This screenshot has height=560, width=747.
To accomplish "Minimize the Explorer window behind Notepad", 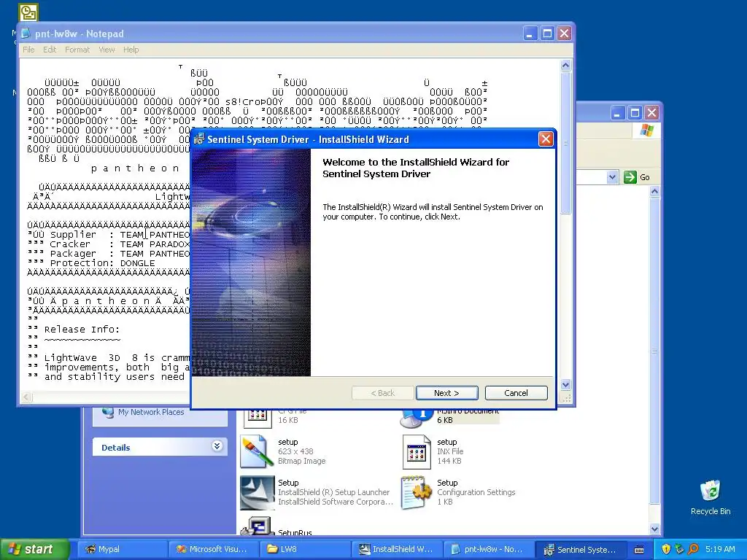I will [x=618, y=113].
